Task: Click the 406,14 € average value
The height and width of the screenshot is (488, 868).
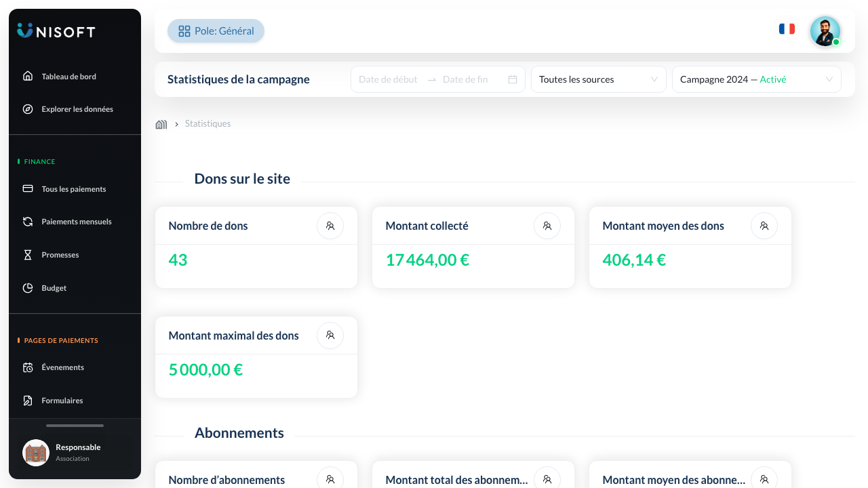Action: [x=634, y=260]
